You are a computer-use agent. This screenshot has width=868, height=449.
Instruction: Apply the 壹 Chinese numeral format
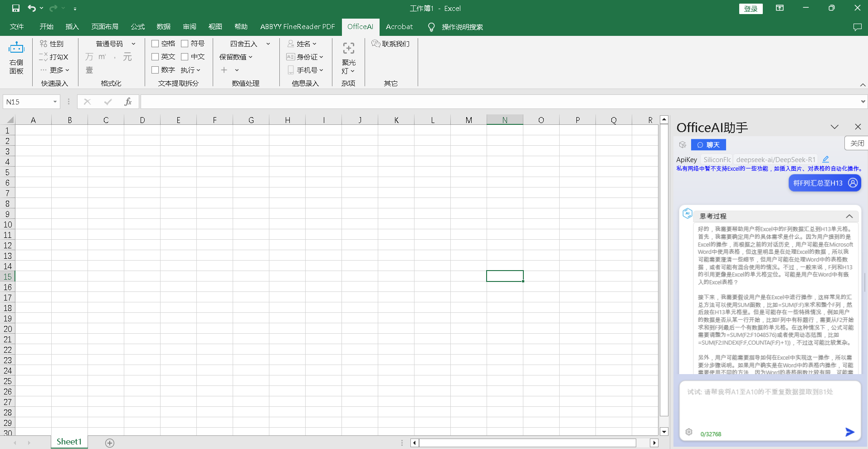(89, 70)
